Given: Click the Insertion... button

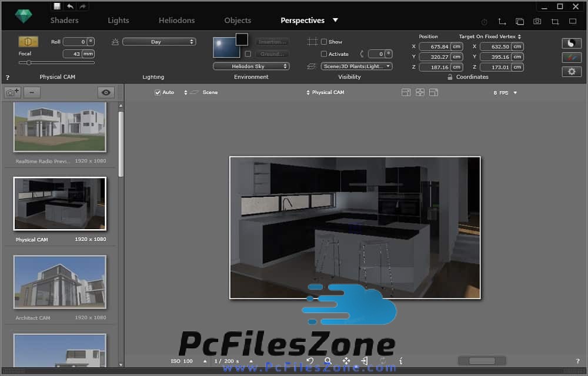Looking at the screenshot, I should pos(272,42).
